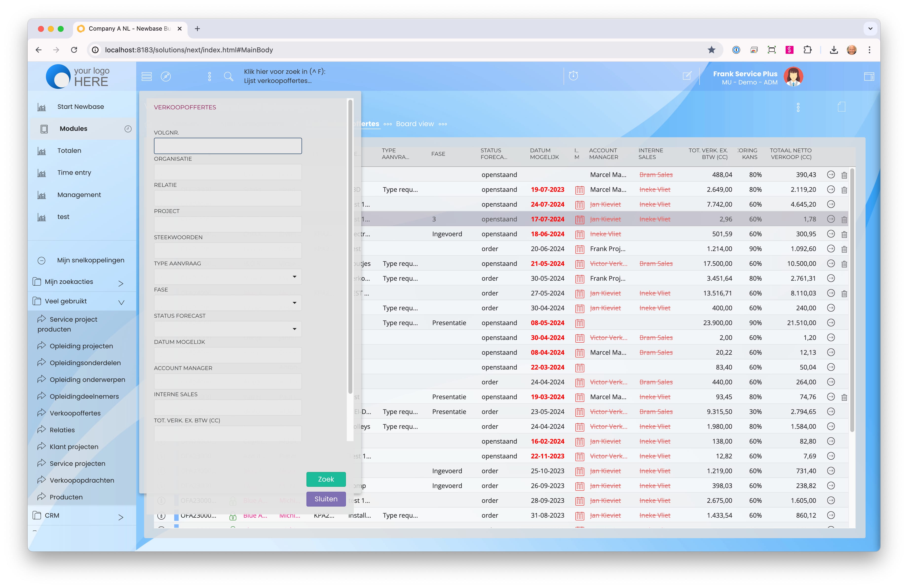The image size is (908, 588).
Task: Open calendar icon for 19-07-2023 row
Action: click(x=580, y=190)
